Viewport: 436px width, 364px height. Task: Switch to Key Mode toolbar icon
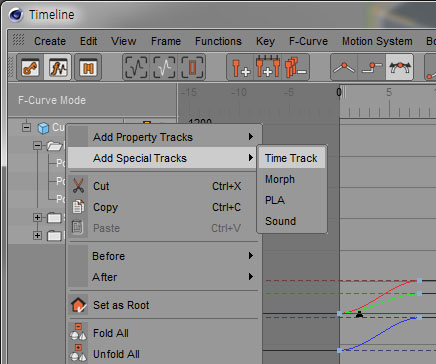point(30,68)
